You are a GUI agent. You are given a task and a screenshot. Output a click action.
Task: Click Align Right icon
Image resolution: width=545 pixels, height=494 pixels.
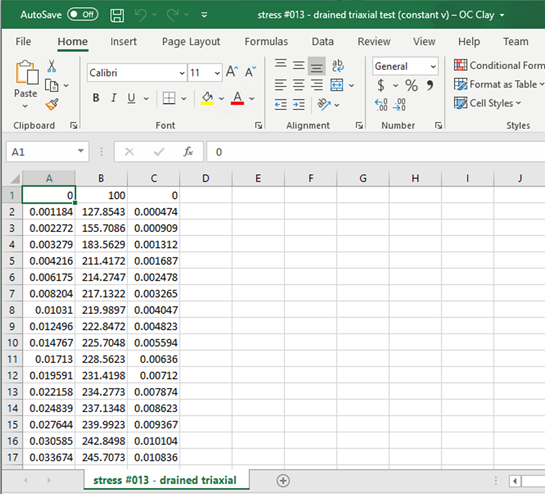point(316,85)
